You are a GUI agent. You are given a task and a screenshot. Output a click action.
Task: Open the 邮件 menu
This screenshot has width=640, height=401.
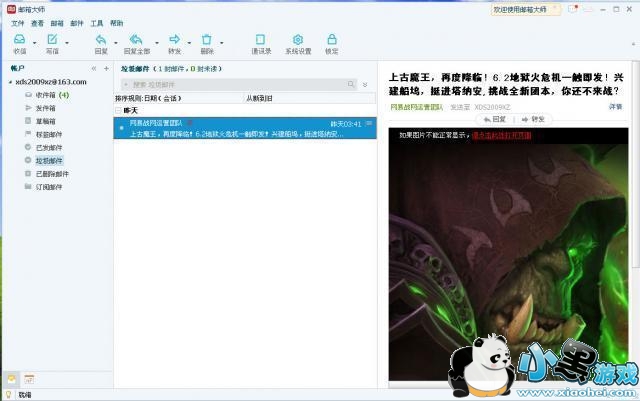77,23
